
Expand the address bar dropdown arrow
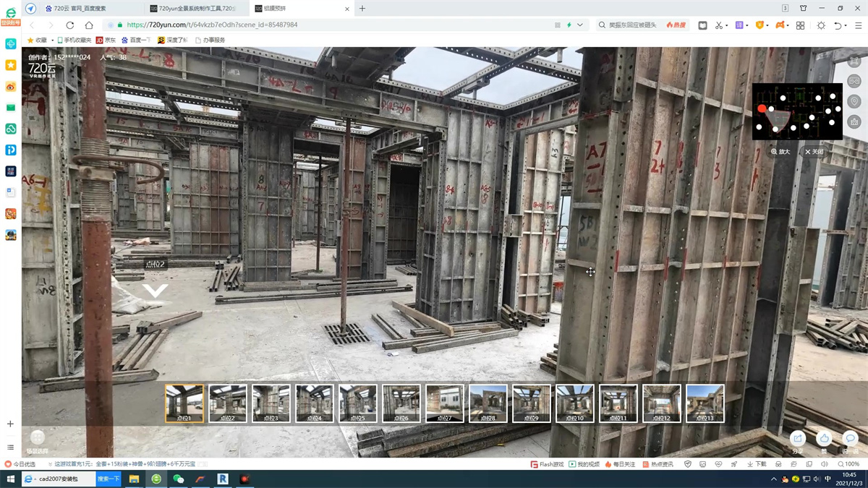click(580, 25)
